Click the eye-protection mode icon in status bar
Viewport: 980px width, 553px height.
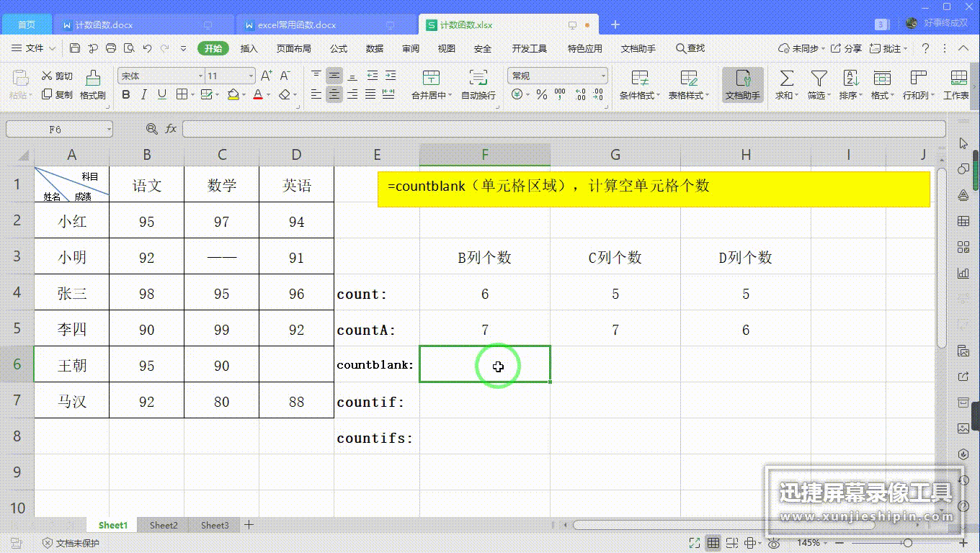774,543
